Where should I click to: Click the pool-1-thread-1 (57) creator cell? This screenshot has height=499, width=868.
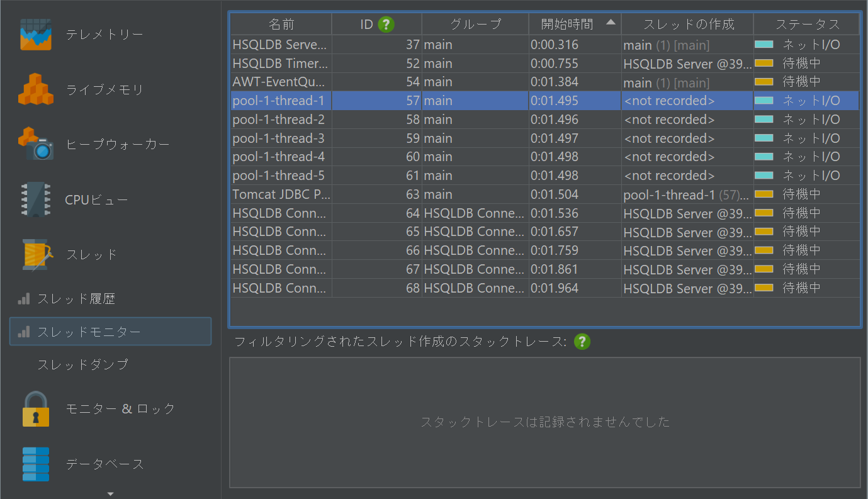click(687, 194)
